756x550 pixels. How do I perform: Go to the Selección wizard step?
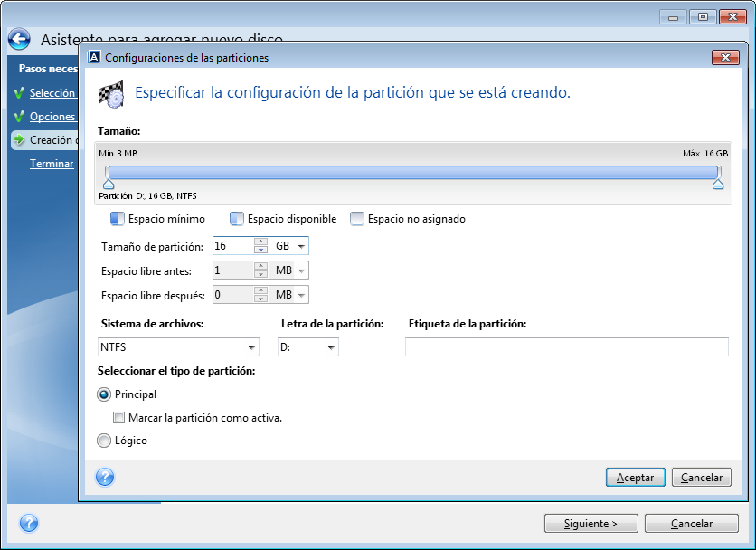[x=52, y=92]
